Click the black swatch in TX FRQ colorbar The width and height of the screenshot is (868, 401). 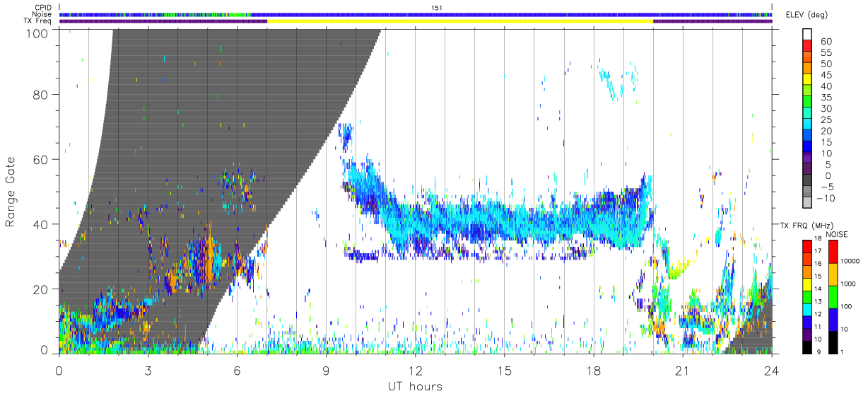pyautogui.click(x=807, y=347)
